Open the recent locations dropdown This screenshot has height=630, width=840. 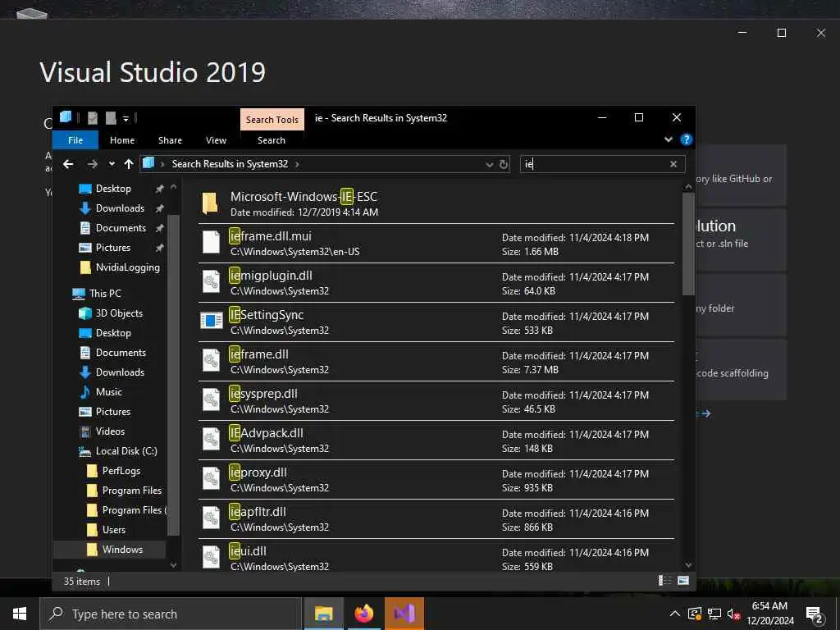(x=112, y=164)
